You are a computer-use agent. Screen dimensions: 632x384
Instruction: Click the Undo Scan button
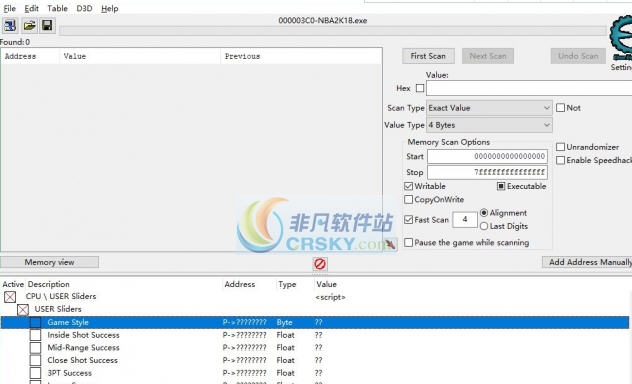pyautogui.click(x=578, y=56)
